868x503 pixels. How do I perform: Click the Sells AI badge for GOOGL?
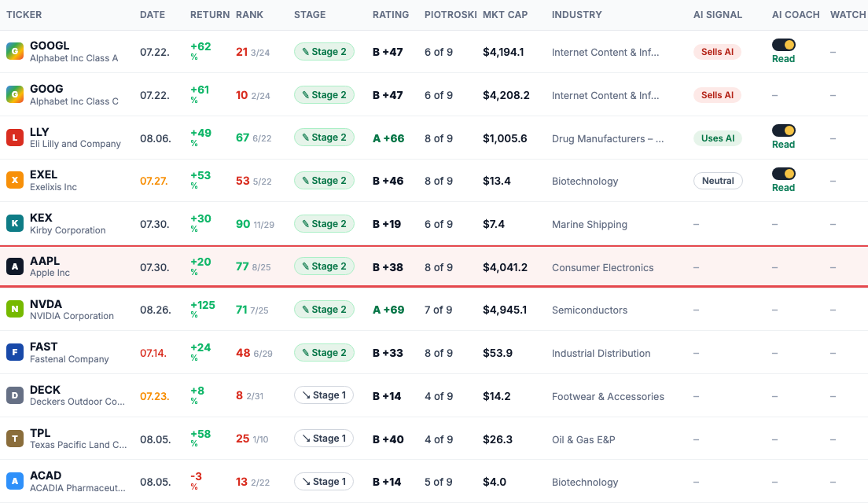coord(717,51)
